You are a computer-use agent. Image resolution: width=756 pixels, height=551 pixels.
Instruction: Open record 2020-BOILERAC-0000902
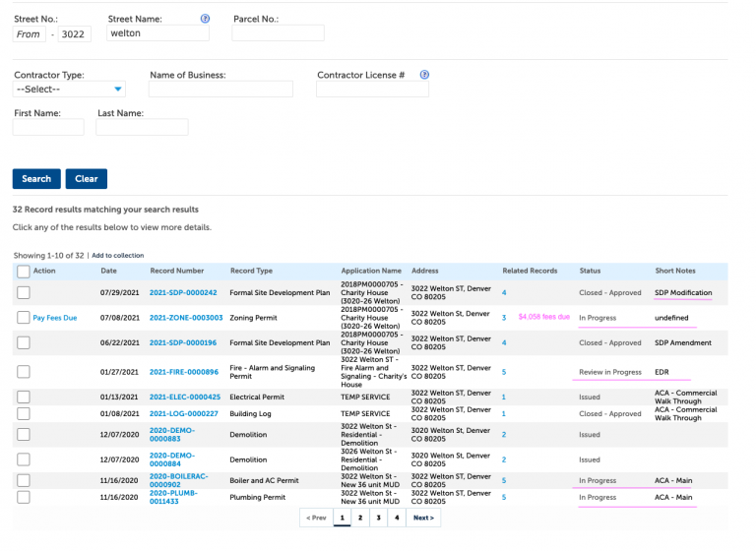coord(179,480)
